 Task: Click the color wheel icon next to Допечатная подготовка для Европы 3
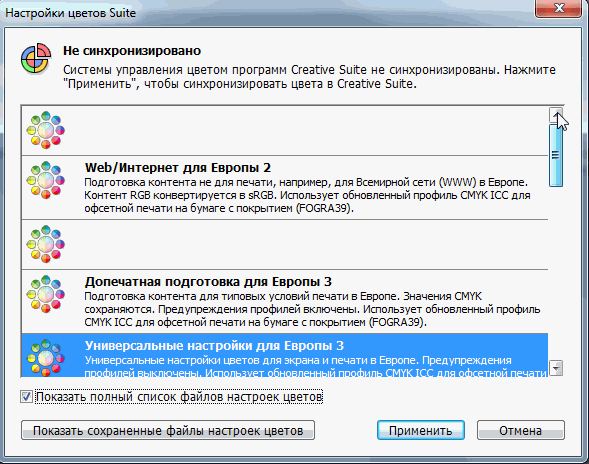click(x=45, y=294)
